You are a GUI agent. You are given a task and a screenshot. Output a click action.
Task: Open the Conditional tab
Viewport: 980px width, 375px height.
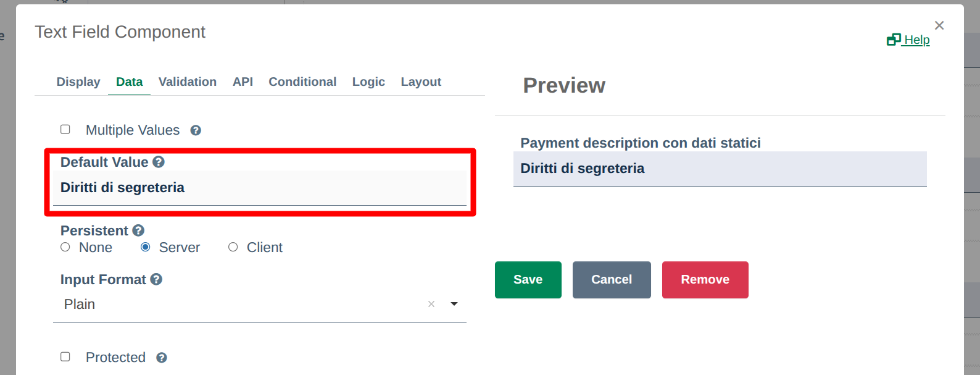pyautogui.click(x=302, y=82)
